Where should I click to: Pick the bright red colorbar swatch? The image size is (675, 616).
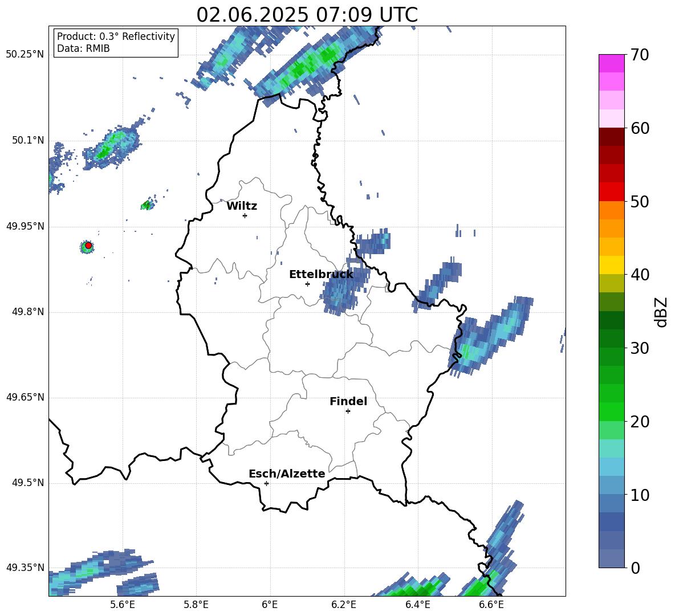click(x=611, y=192)
